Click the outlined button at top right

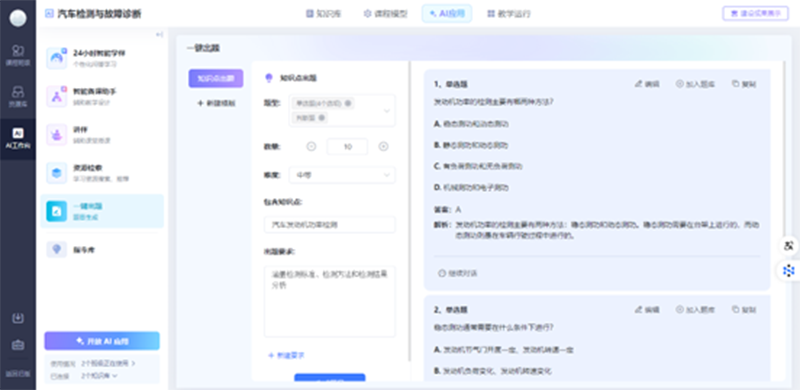click(x=755, y=14)
